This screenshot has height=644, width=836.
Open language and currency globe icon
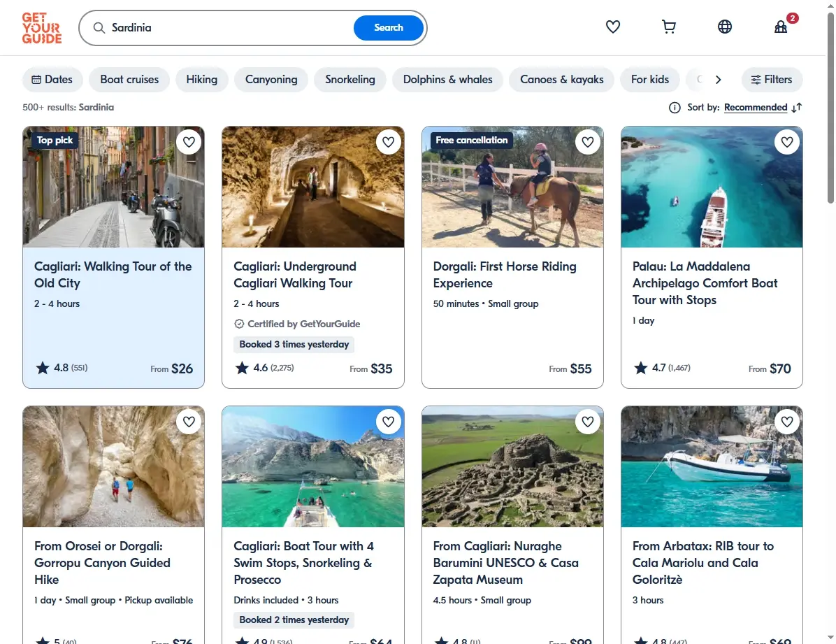coord(725,27)
